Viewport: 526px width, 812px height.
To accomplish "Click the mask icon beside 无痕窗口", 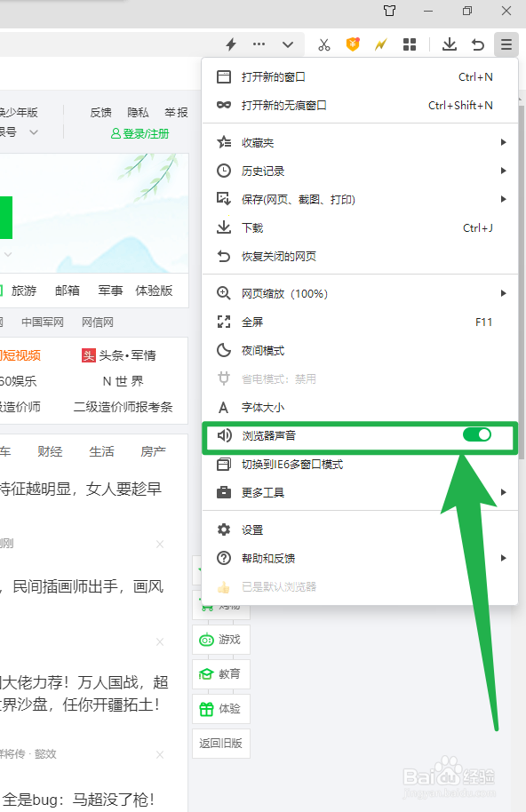I will pos(224,106).
